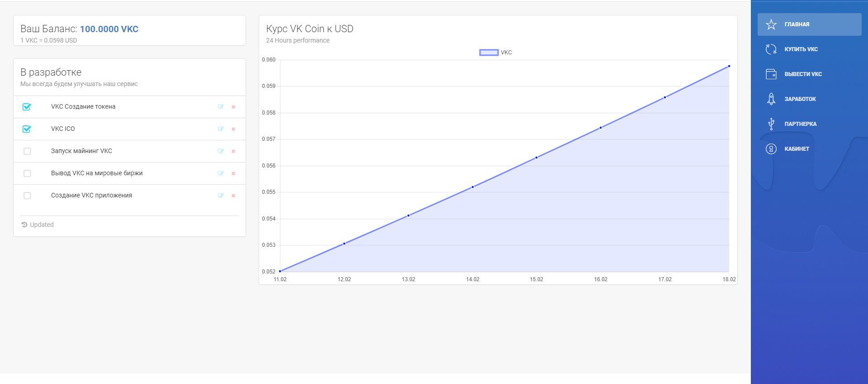Open Заработок menu item

point(810,99)
